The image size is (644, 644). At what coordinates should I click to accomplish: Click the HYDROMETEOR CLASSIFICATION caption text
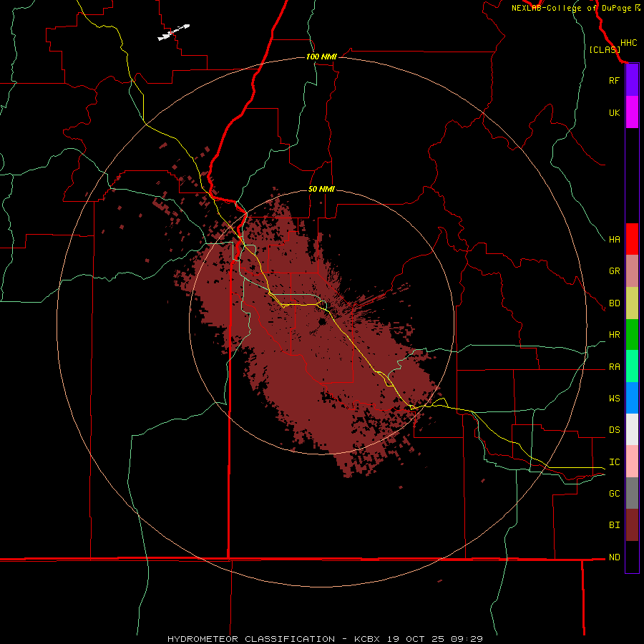pos(251,639)
